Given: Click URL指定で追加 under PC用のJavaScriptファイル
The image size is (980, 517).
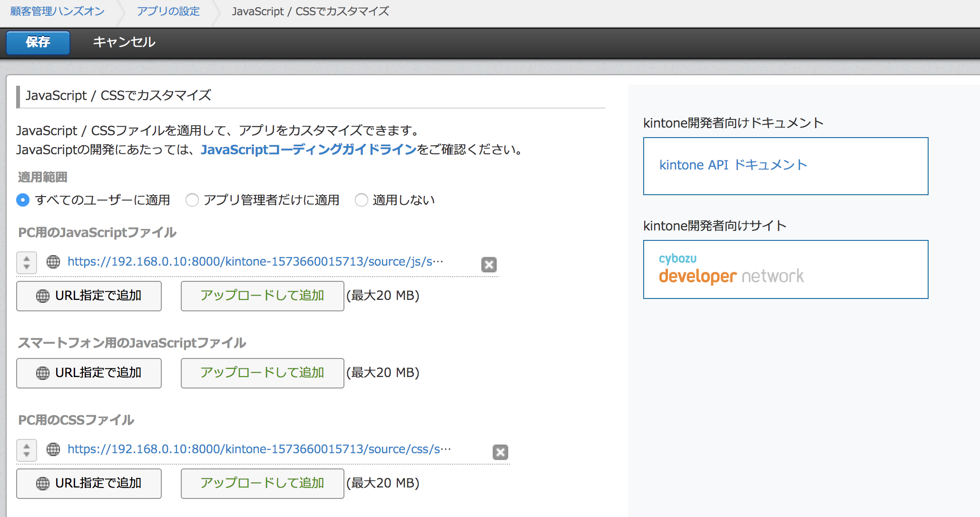Looking at the screenshot, I should tap(89, 296).
